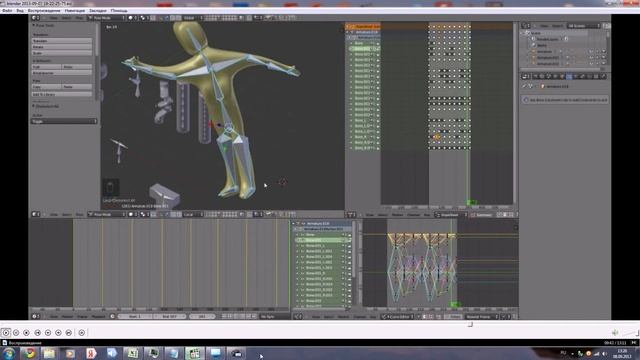Click the orange selected dope sheet keyframe
This screenshot has height=360, width=640.
click(x=437, y=137)
